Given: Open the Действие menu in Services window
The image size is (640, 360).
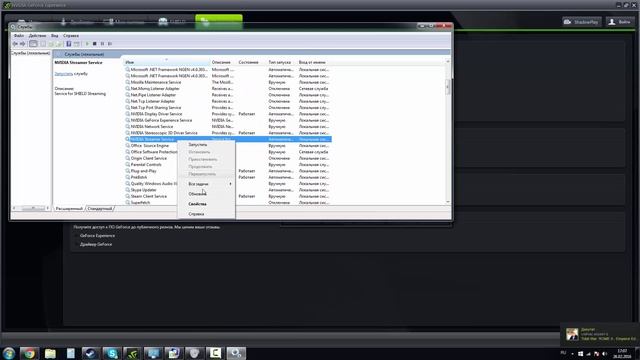Looking at the screenshot, I should (x=37, y=36).
